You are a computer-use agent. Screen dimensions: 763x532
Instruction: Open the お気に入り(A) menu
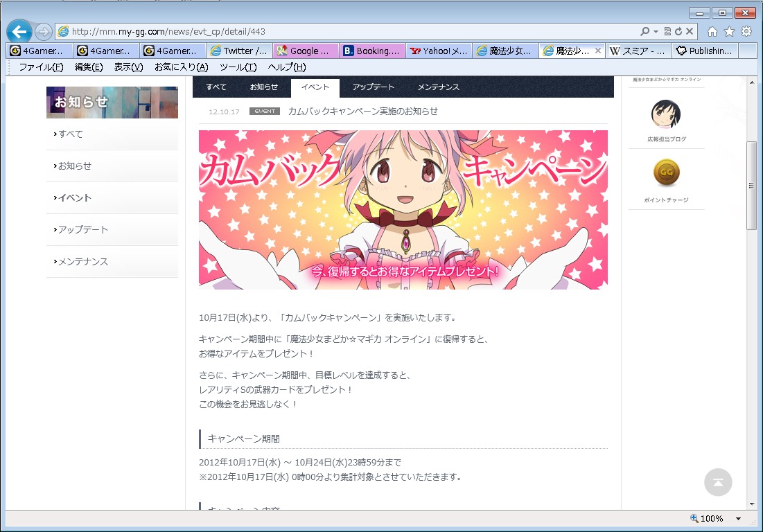181,67
